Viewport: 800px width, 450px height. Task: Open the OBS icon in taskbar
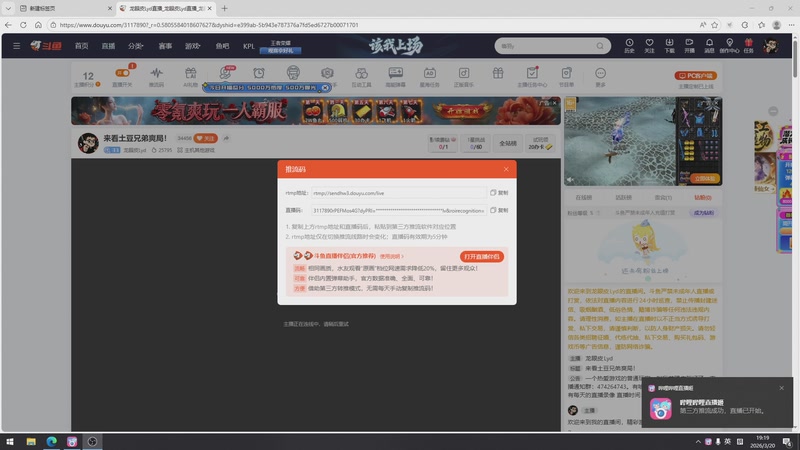pyautogui.click(x=92, y=441)
